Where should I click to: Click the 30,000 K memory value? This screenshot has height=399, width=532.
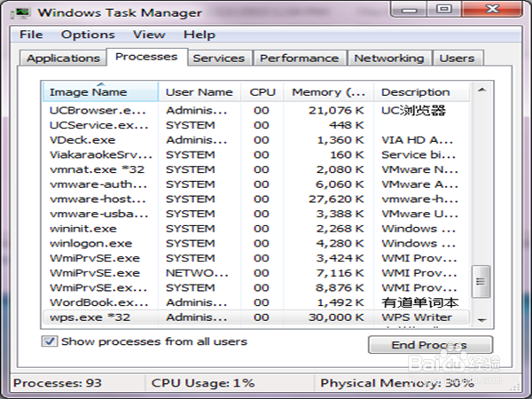tap(336, 317)
